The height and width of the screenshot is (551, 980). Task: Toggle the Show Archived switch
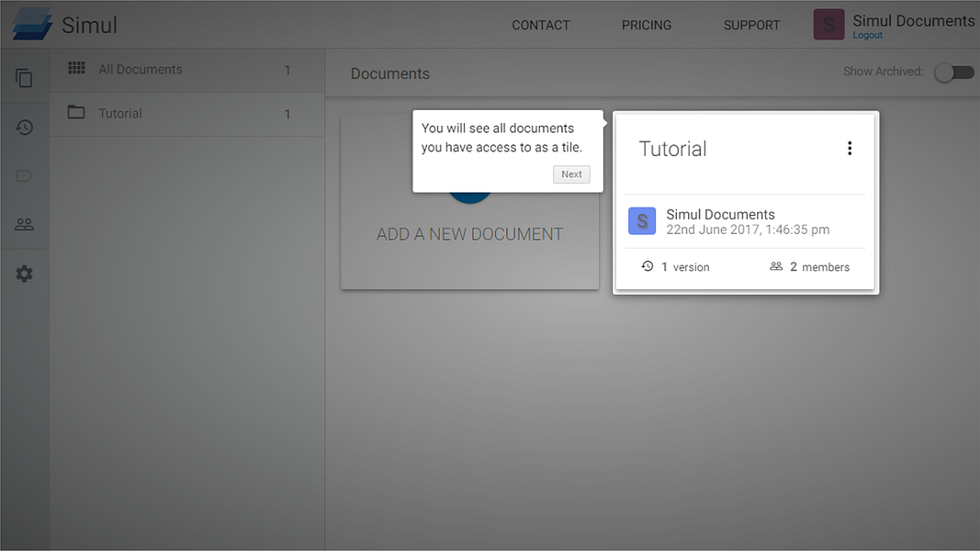click(x=954, y=73)
